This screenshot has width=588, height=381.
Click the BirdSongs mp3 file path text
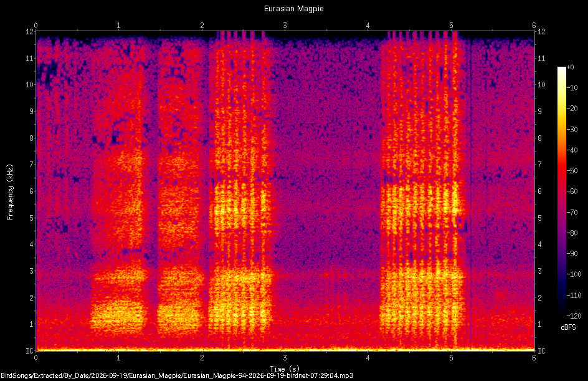pyautogui.click(x=177, y=375)
